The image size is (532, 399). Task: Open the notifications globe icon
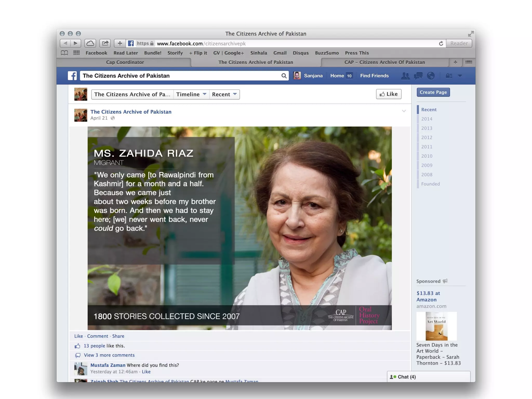point(431,76)
